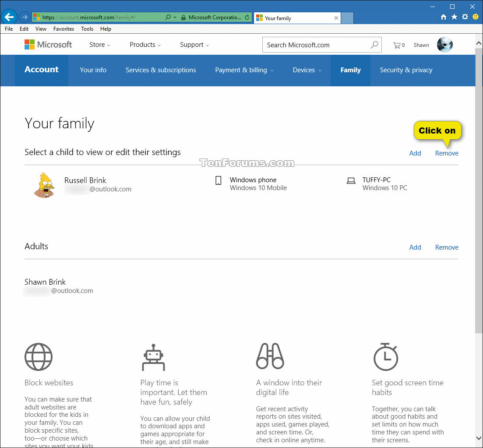Expand the Support dropdown menu
The height and width of the screenshot is (448, 483).
point(194,45)
